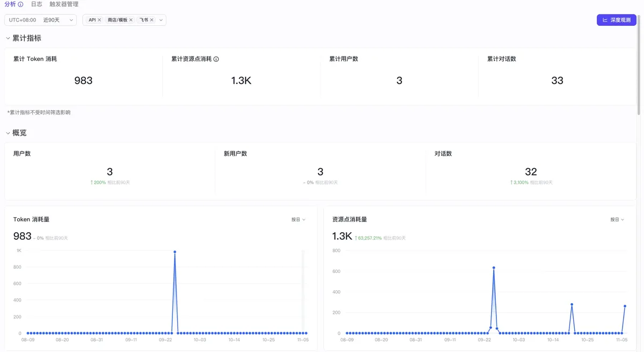Image resolution: width=644 pixels, height=352 pixels.
Task: Expand the channel filter dropdown arrow
Action: tap(160, 20)
